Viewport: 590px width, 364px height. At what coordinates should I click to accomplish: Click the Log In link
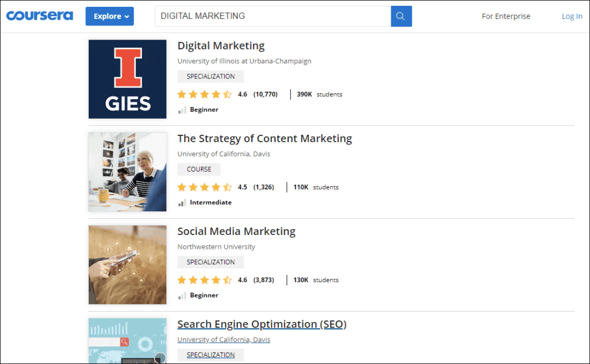[x=572, y=16]
